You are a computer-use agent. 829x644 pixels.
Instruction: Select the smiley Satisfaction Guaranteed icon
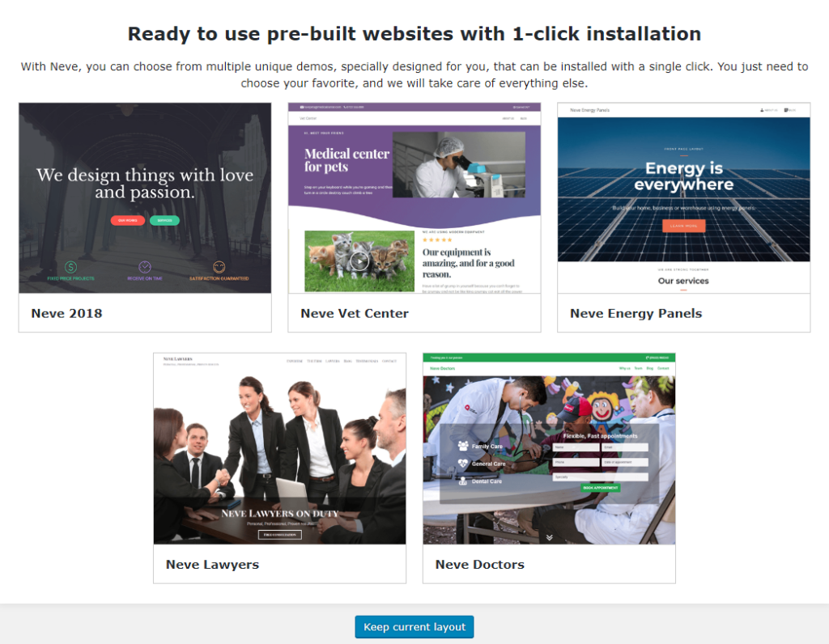[220, 266]
